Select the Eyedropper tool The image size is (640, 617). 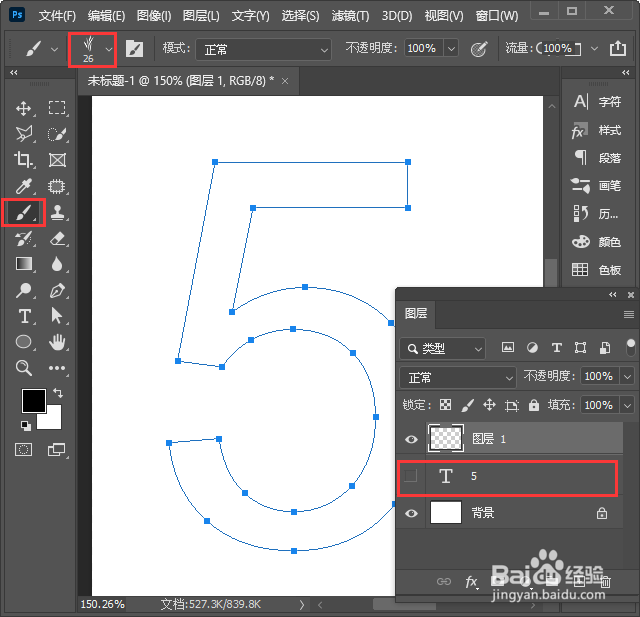[23, 186]
